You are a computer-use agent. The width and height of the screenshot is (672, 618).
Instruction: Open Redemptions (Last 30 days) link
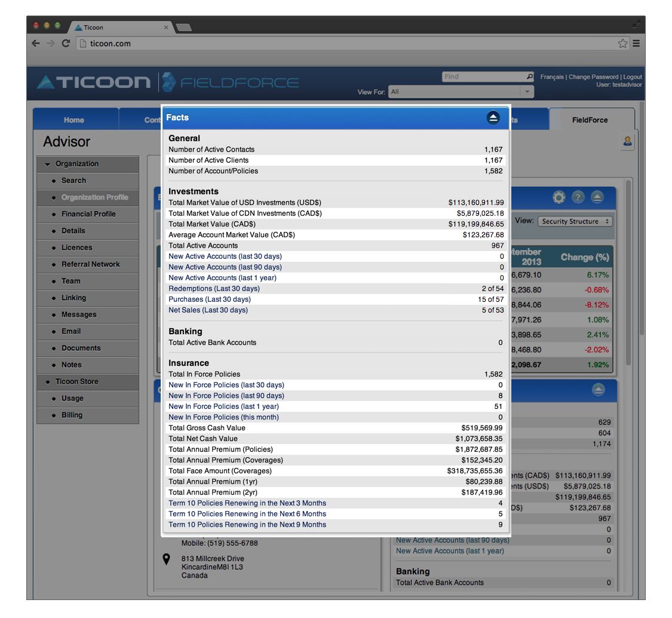(x=214, y=289)
